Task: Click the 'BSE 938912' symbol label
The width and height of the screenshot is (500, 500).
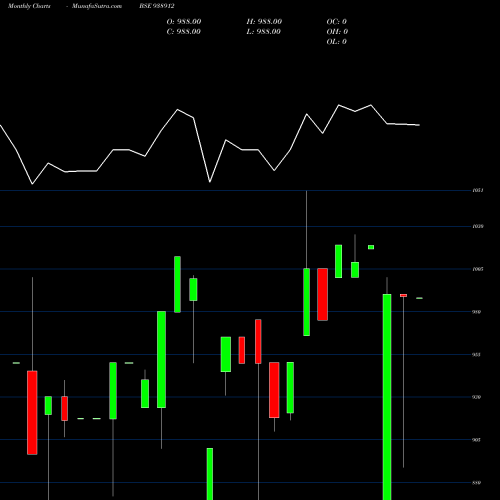Action: point(157,6)
